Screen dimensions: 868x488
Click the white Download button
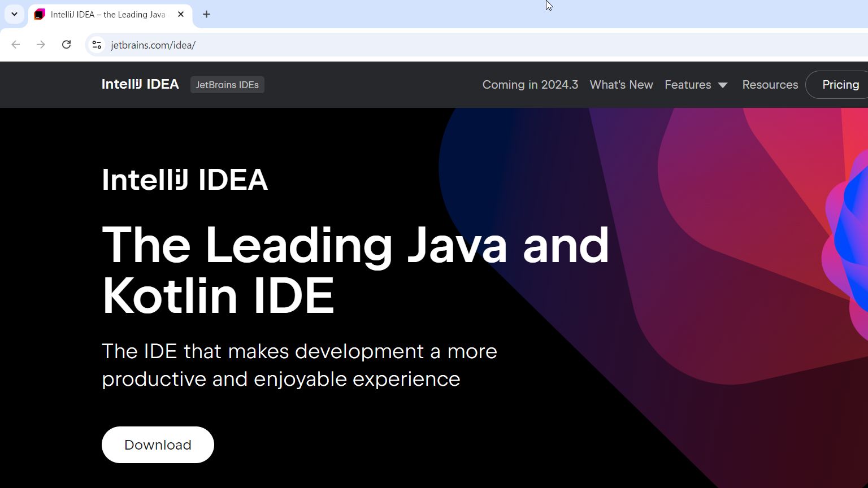coord(158,445)
